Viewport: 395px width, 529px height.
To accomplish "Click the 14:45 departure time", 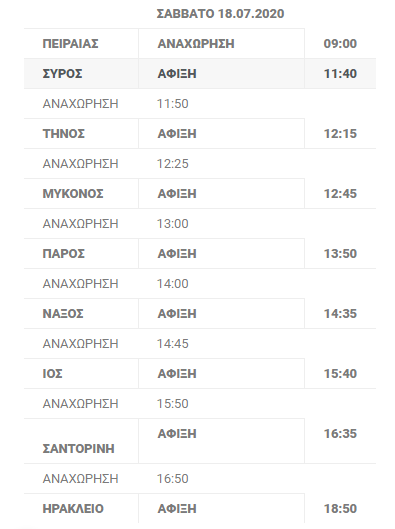I will [x=172, y=344].
